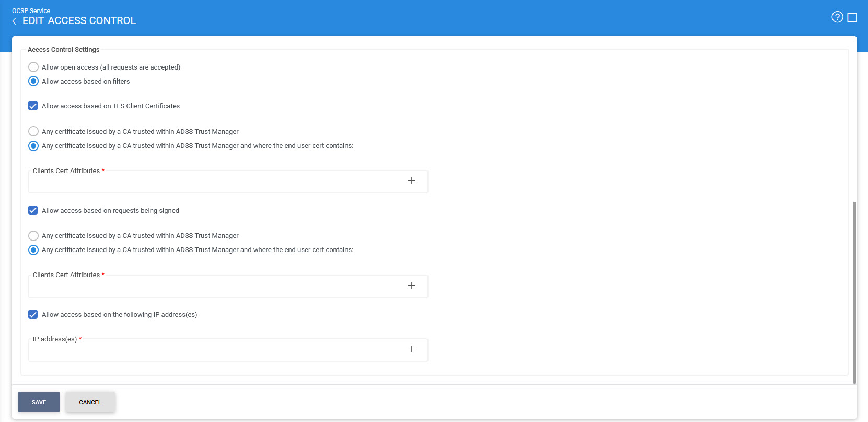Pick 'end user cert contains' radio under TLS section
Image resolution: width=868 pixels, height=422 pixels.
point(33,145)
